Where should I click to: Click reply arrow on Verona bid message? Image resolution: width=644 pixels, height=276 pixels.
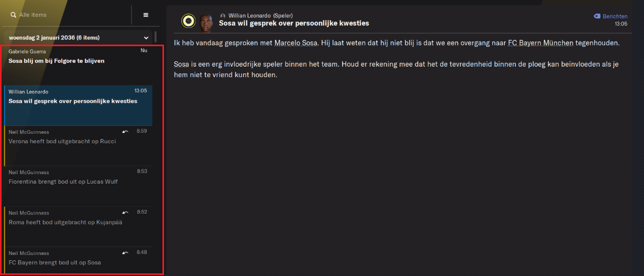click(125, 131)
